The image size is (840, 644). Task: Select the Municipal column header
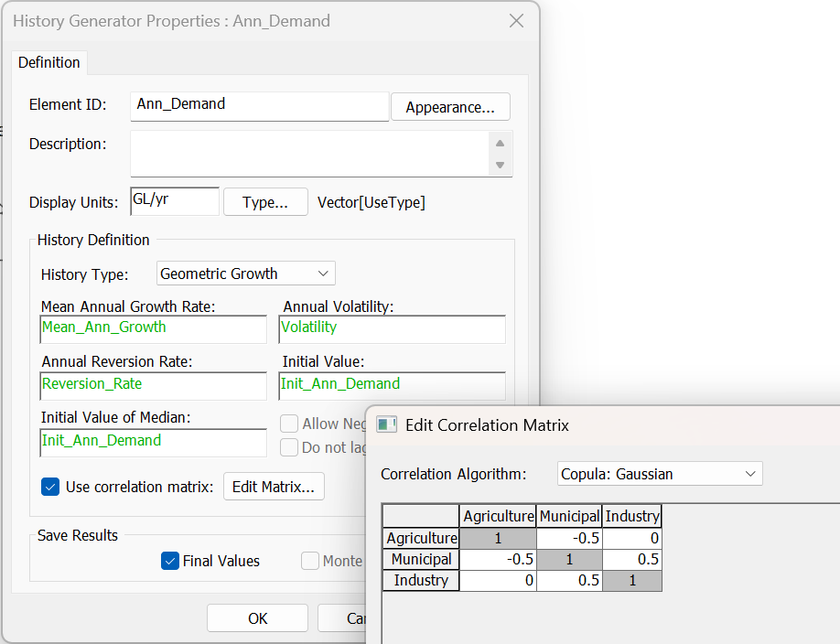(569, 516)
